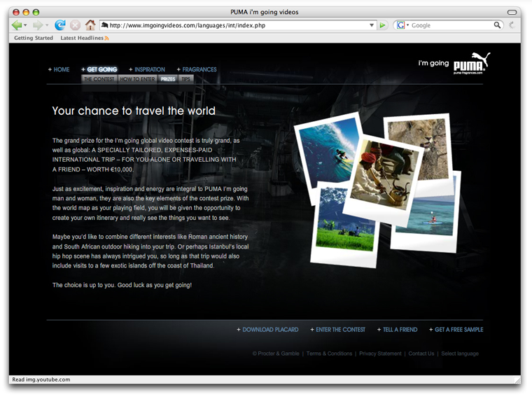Open the Back button history dropdown arrow

click(x=26, y=25)
